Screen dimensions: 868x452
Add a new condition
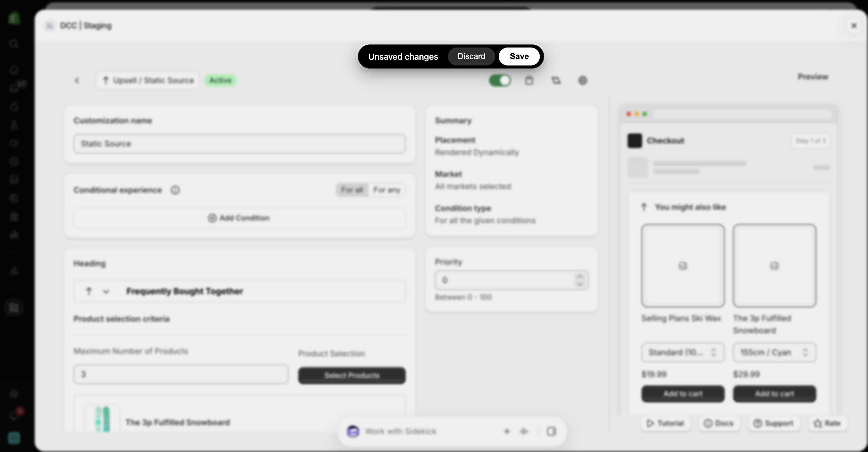click(240, 218)
